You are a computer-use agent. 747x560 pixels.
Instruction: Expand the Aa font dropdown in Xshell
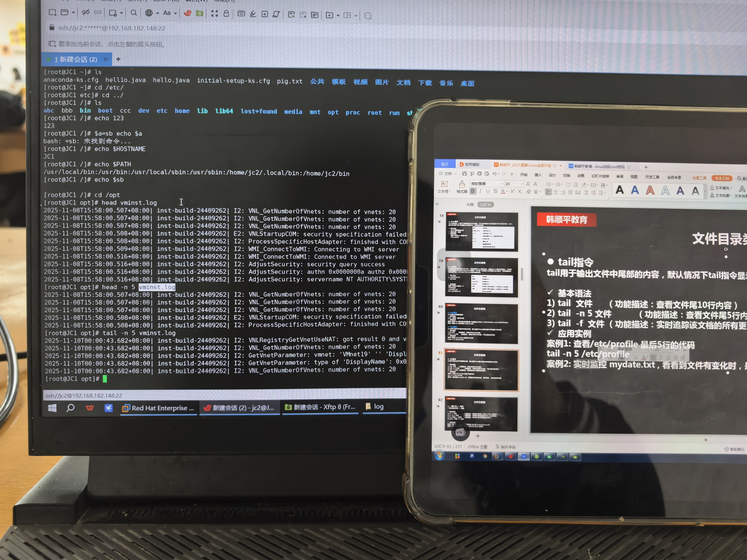(x=175, y=13)
